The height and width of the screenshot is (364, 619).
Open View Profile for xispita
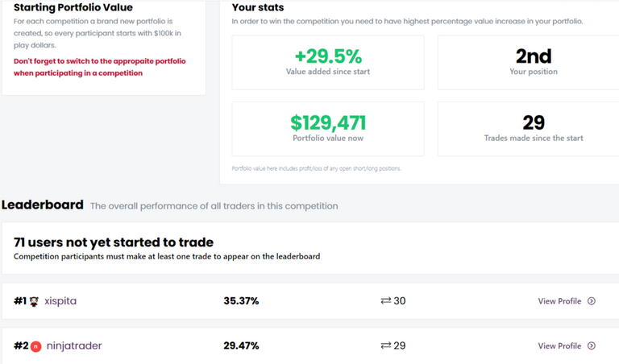559,301
